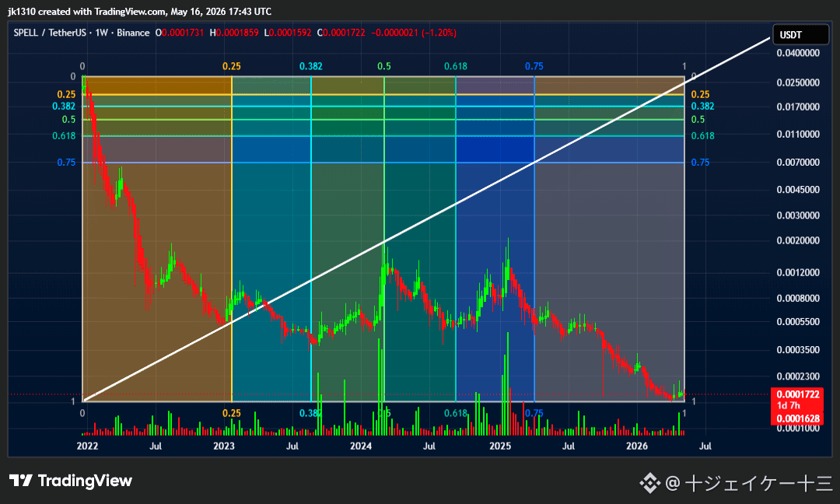Viewport: 840px width, 504px height.
Task: Click the 0.0250000 price axis label
Action: (x=798, y=82)
